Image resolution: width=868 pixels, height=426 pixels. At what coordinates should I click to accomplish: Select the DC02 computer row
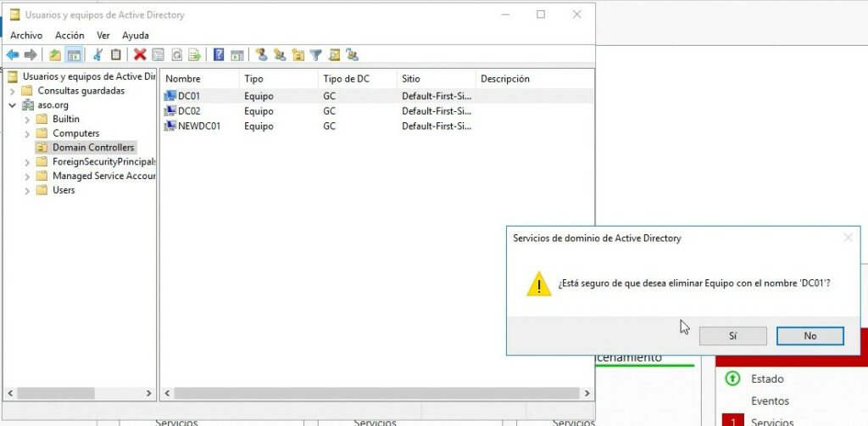[x=189, y=111]
